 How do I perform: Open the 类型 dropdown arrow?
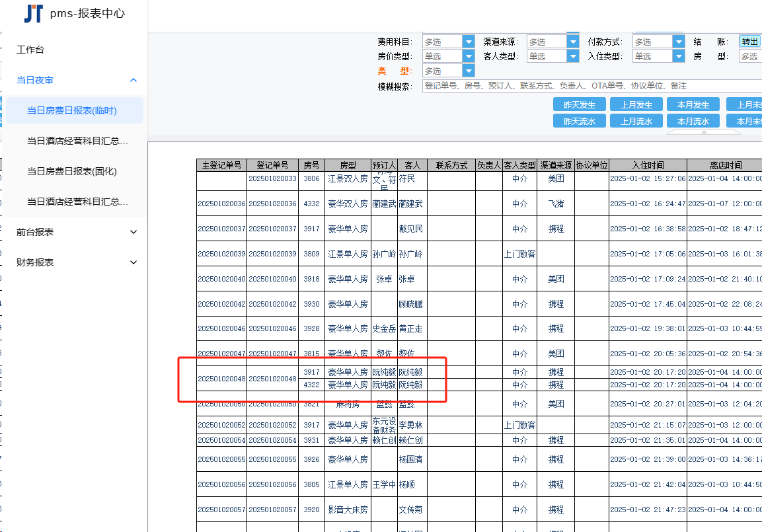(x=469, y=71)
